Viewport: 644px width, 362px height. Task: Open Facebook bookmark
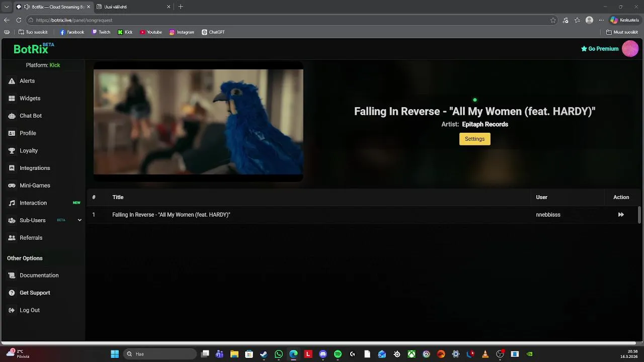[72, 32]
